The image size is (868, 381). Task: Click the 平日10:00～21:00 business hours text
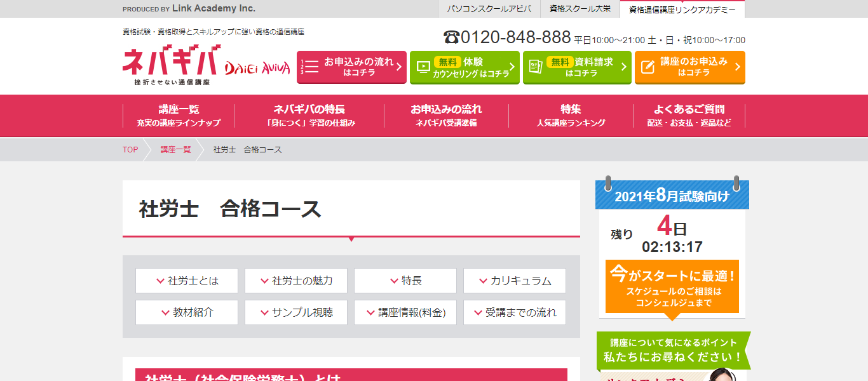pos(609,40)
